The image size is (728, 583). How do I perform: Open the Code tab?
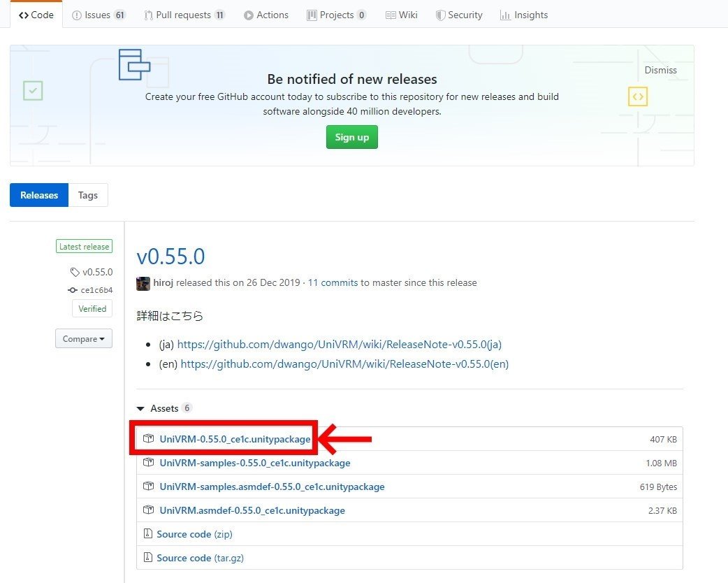pos(36,15)
